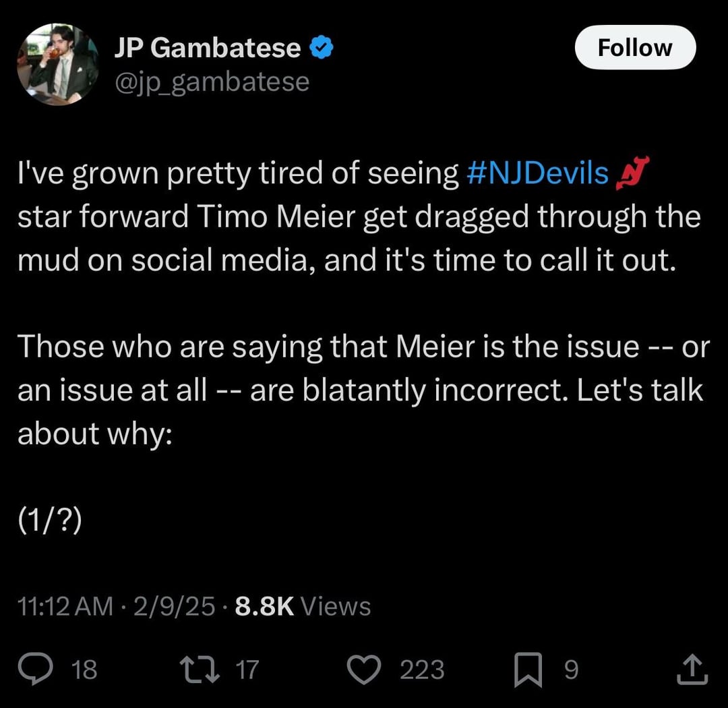Click the tweet text mentioning Timo Meier
The image size is (728, 708).
357,217
